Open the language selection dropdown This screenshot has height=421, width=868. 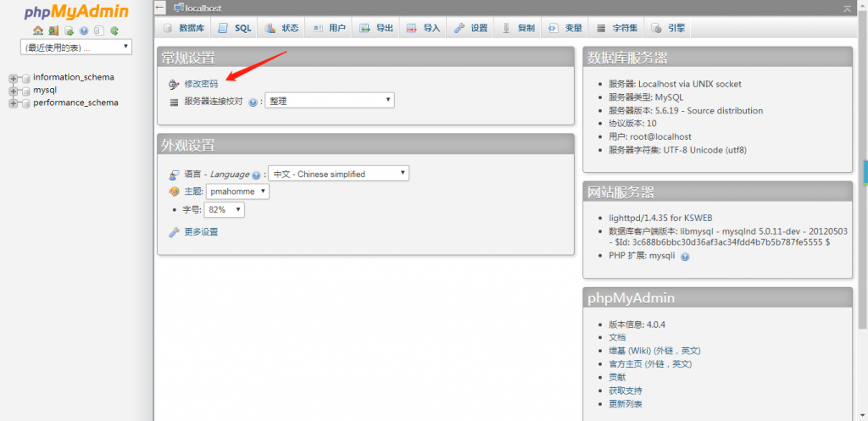coord(338,174)
